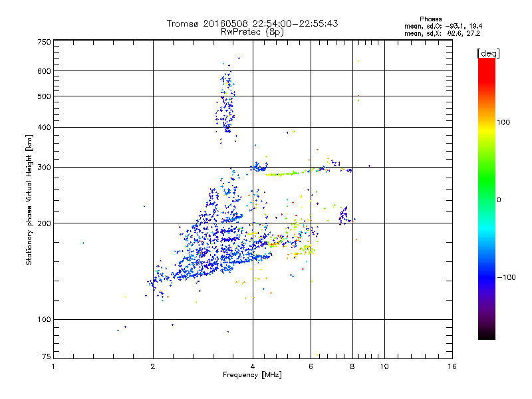
Task: Click the y-axis tick label '200'
Action: (44, 223)
